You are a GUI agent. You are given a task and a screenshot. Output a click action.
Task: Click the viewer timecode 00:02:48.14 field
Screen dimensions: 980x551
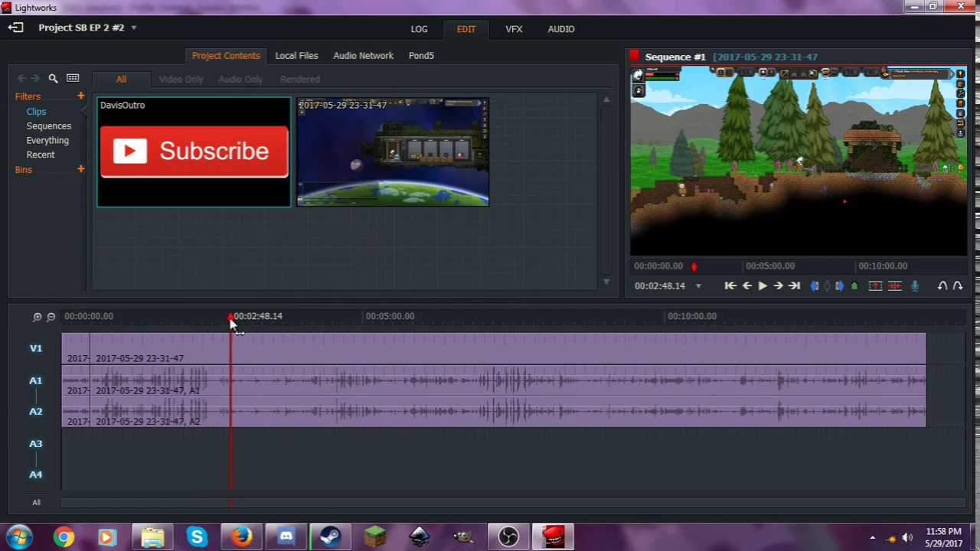(x=660, y=286)
